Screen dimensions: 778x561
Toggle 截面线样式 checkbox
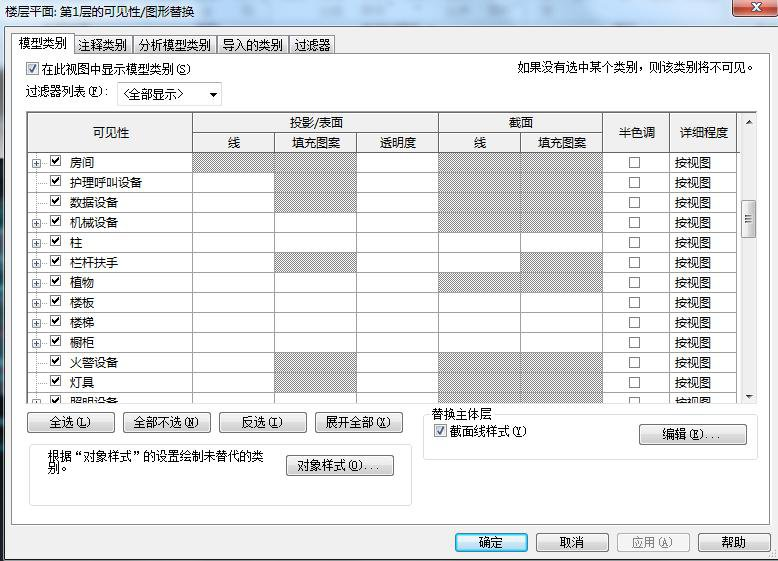pyautogui.click(x=440, y=431)
